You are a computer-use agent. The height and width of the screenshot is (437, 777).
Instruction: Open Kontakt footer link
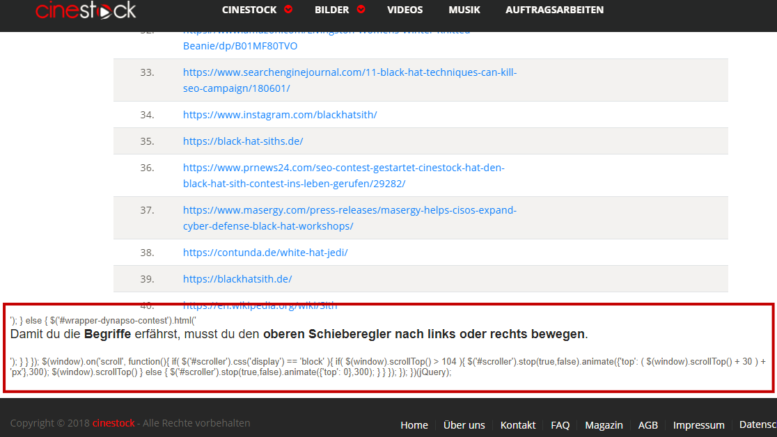(518, 425)
